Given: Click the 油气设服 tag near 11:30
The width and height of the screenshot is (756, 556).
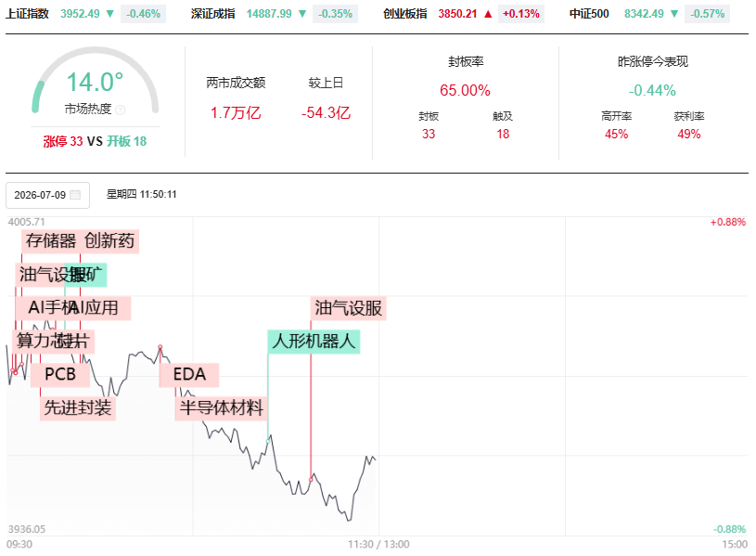Looking at the screenshot, I should (x=348, y=308).
